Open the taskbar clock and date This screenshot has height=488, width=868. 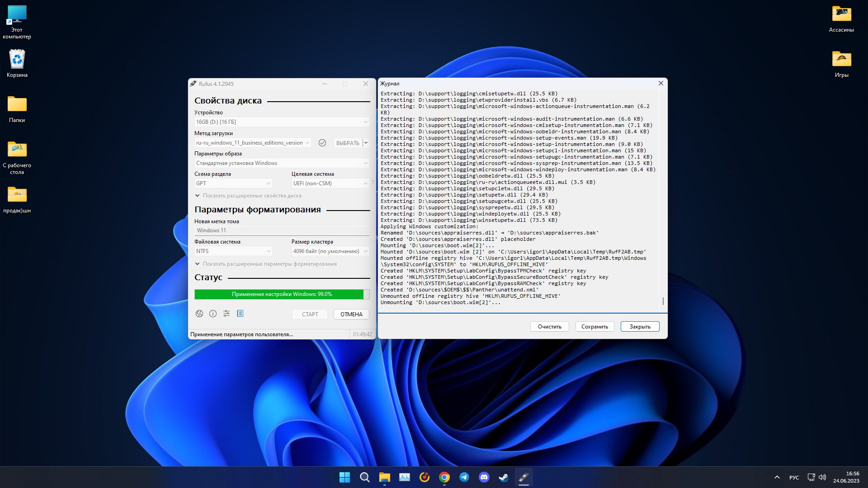(x=846, y=477)
